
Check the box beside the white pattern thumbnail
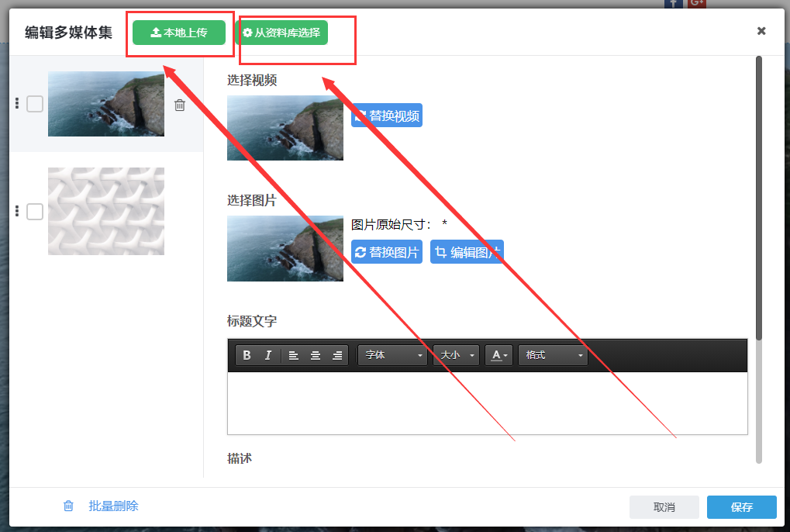[35, 212]
